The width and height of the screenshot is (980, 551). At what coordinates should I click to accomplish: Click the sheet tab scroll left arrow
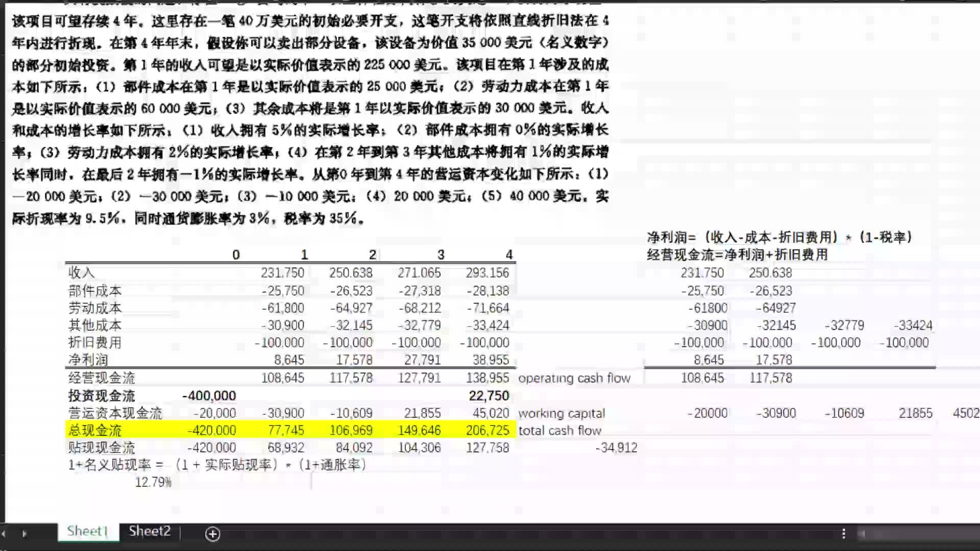click(x=4, y=534)
